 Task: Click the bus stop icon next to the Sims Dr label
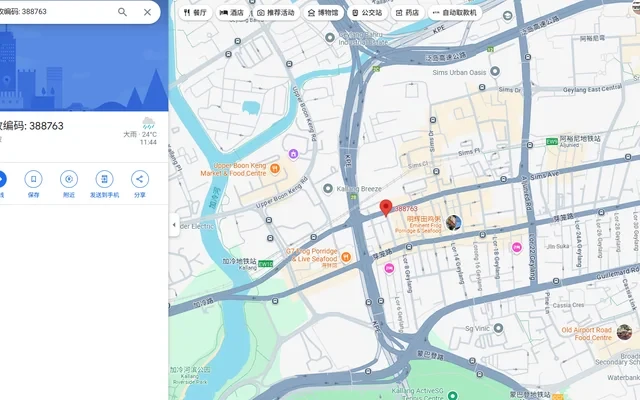tap(482, 87)
